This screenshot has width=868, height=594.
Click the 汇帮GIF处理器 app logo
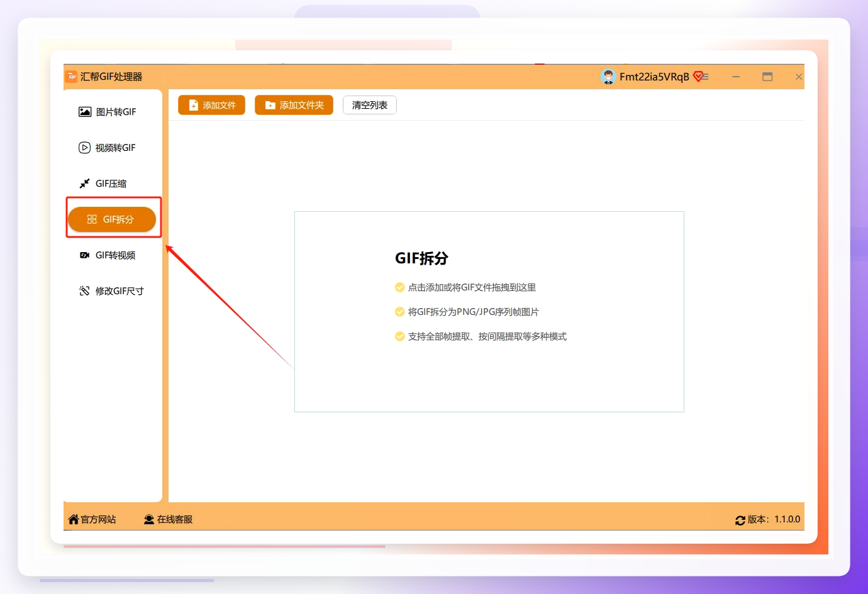72,77
